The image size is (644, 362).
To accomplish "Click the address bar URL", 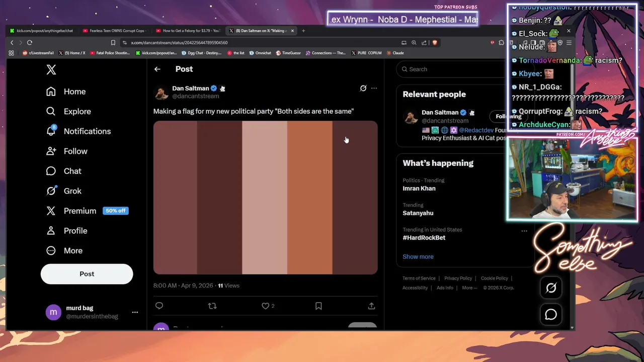I will 179,43.
